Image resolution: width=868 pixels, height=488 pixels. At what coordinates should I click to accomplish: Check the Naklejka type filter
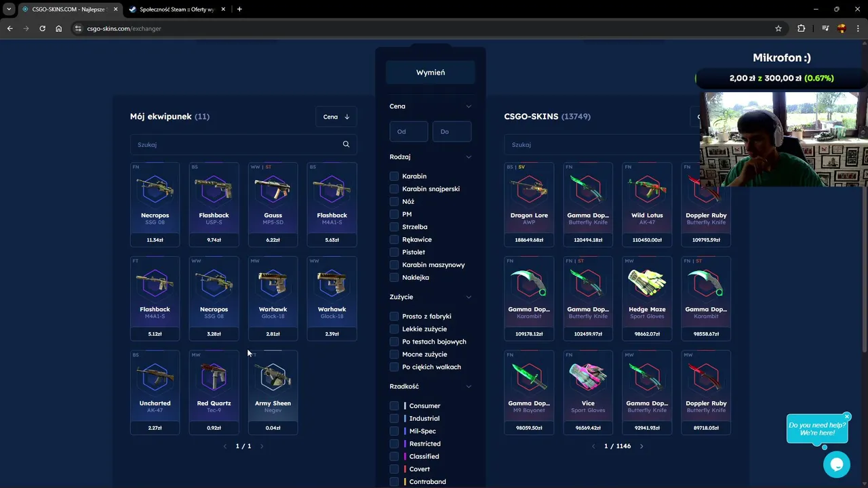[394, 277]
